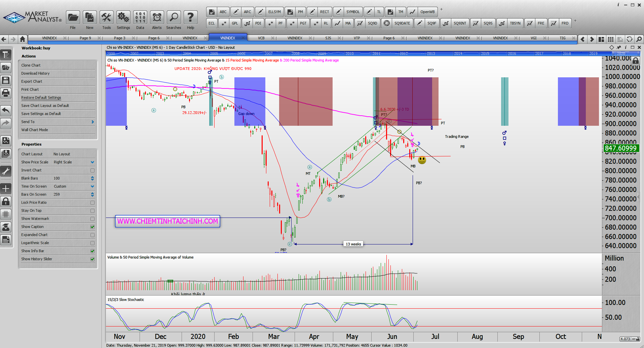The height and width of the screenshot is (348, 644).
Task: Click the lock icon on price scale
Action: pos(635,61)
